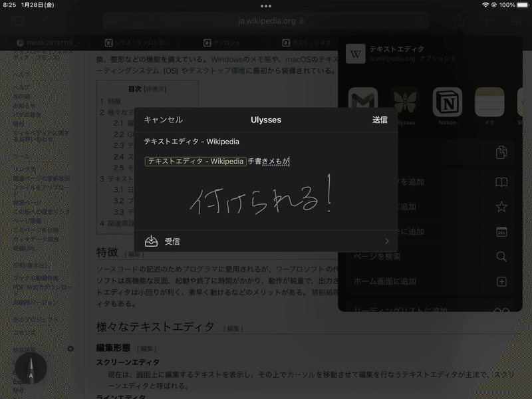
Task: Tap キャンセル in the Ulysses dialog
Action: coord(163,120)
